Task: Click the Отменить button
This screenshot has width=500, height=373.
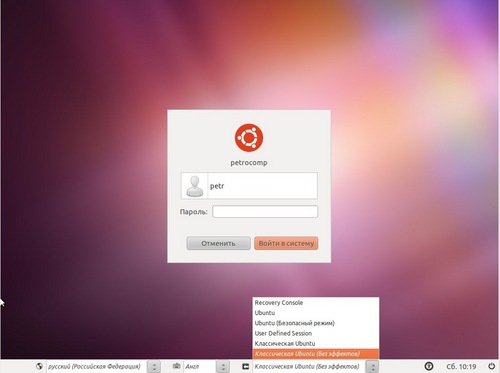Action: pyautogui.click(x=218, y=243)
